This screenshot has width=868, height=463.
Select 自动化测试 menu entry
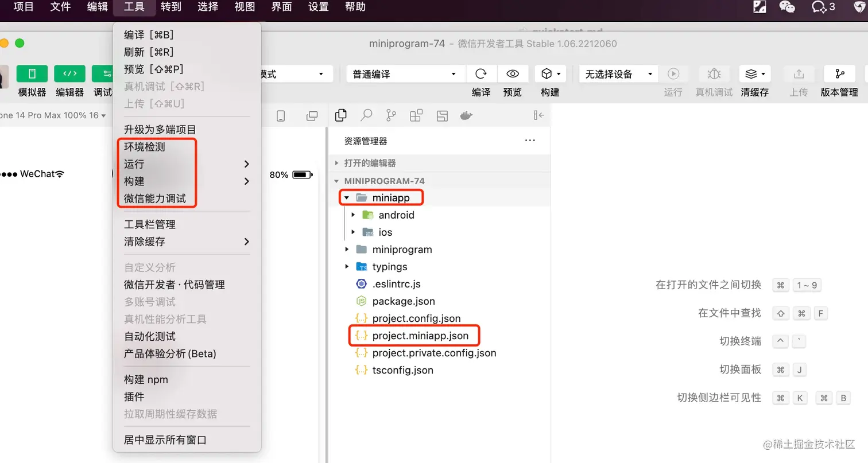click(x=187, y=336)
